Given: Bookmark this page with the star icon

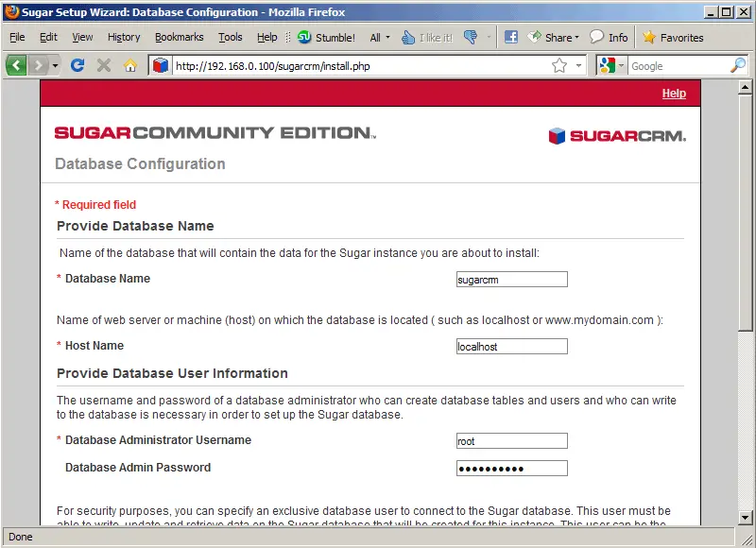Looking at the screenshot, I should (x=559, y=65).
